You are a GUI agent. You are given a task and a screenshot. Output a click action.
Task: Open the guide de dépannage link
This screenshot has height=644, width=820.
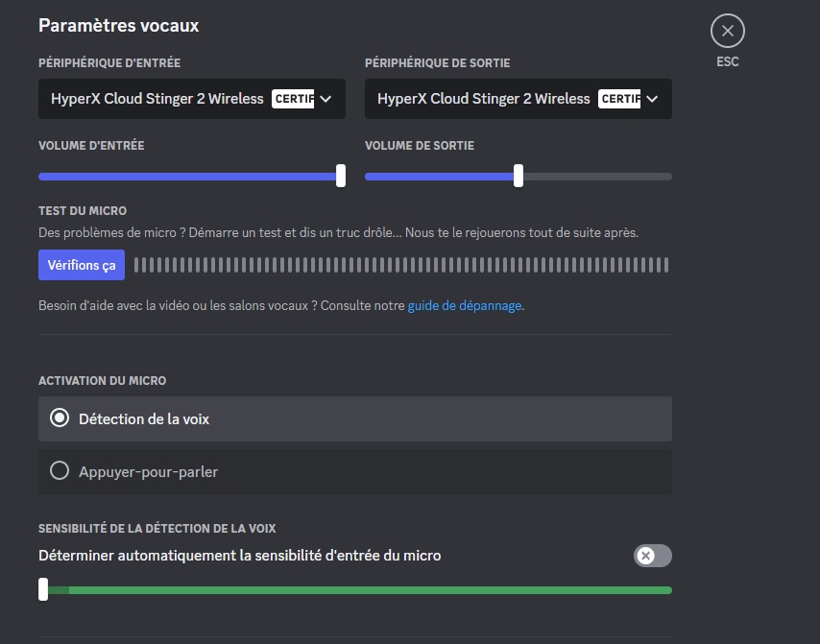[465, 305]
